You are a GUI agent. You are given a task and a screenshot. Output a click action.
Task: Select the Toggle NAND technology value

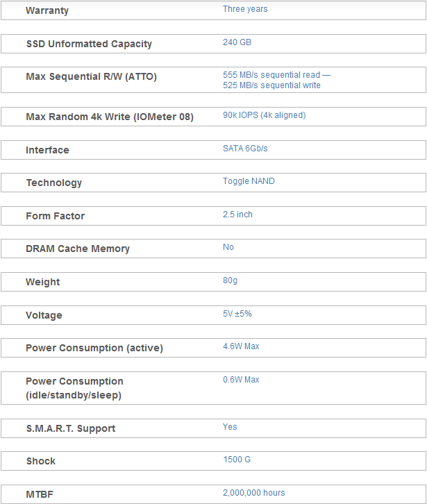tap(249, 181)
